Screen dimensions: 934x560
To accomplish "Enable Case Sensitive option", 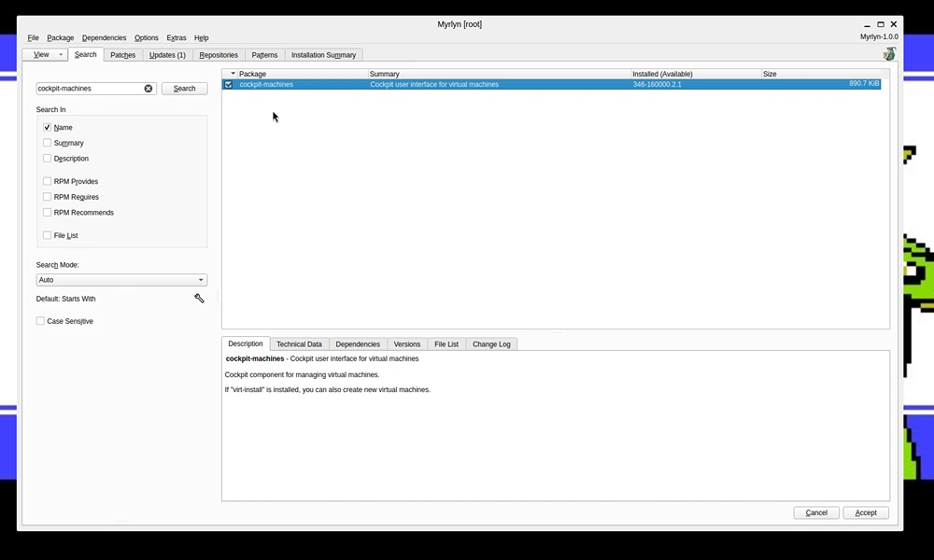I will point(40,321).
